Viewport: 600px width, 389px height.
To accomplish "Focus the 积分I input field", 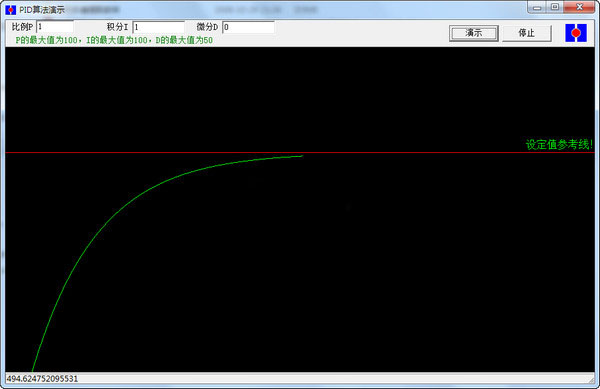I will click(159, 27).
